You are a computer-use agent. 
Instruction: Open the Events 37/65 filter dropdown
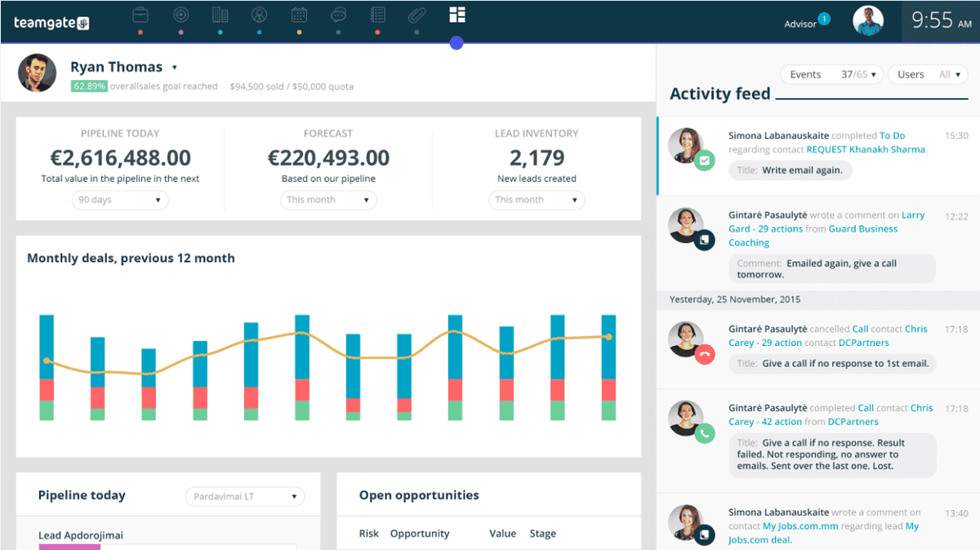(x=832, y=74)
